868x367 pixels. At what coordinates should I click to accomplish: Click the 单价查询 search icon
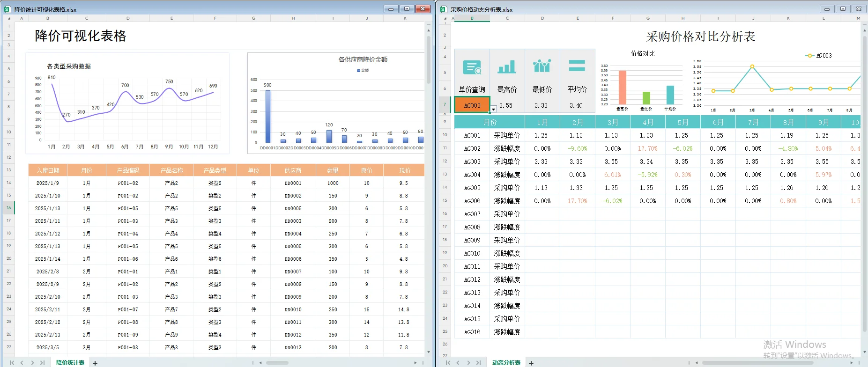[x=472, y=67]
